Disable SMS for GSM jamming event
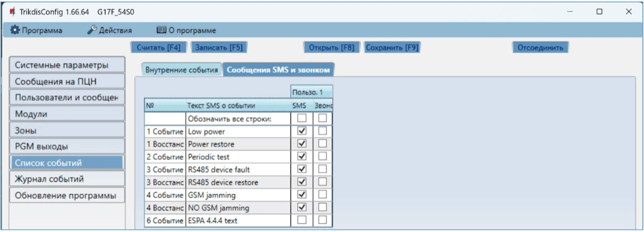 click(x=302, y=194)
